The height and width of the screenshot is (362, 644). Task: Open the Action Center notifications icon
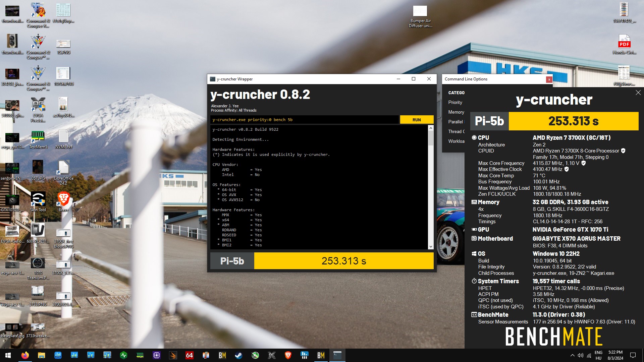(x=633, y=355)
